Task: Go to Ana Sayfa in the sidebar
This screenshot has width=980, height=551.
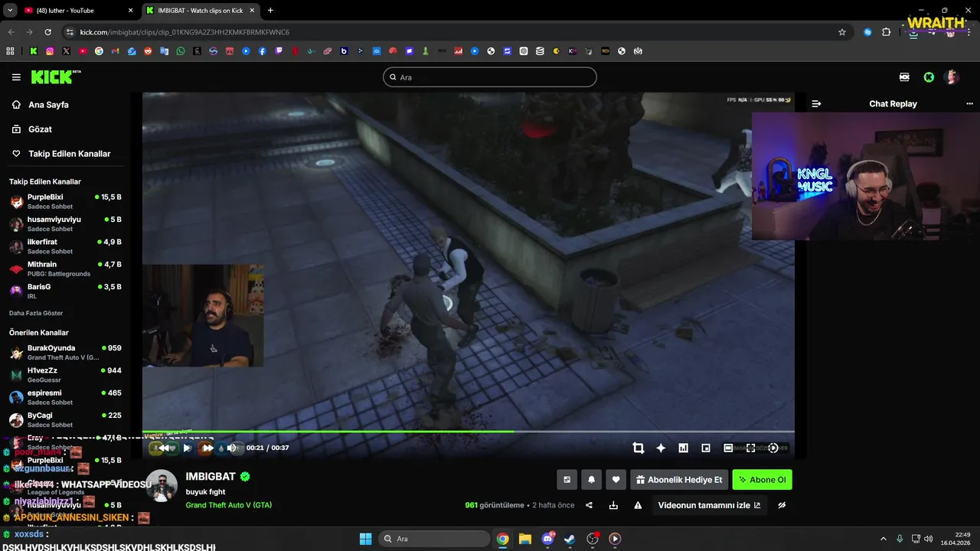Action: point(48,105)
